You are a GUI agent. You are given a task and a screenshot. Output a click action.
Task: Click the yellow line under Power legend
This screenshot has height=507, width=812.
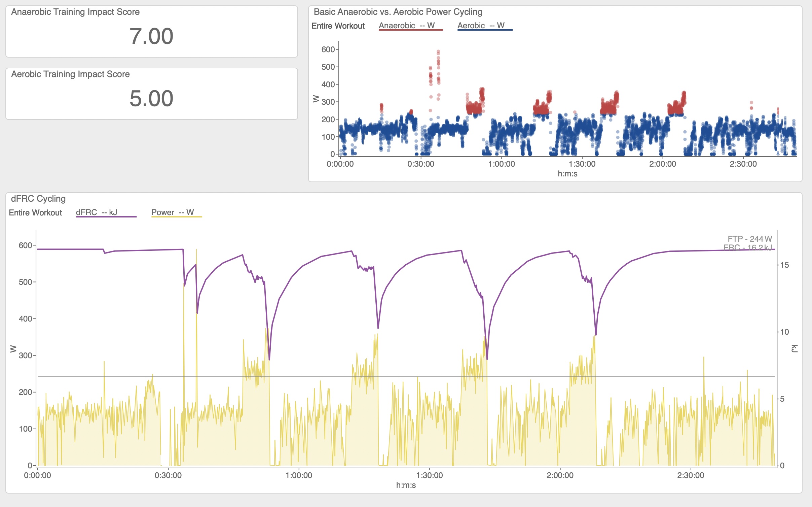point(176,217)
